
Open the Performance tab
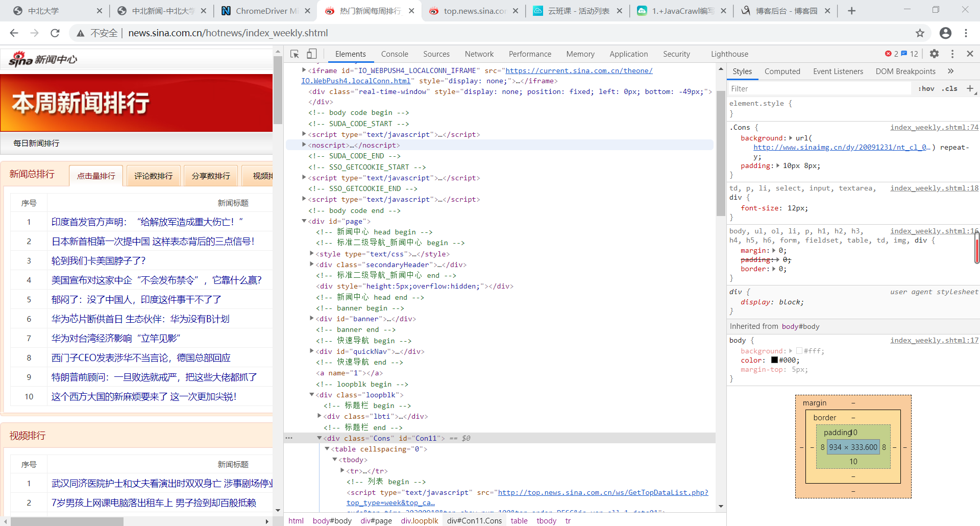pos(530,54)
